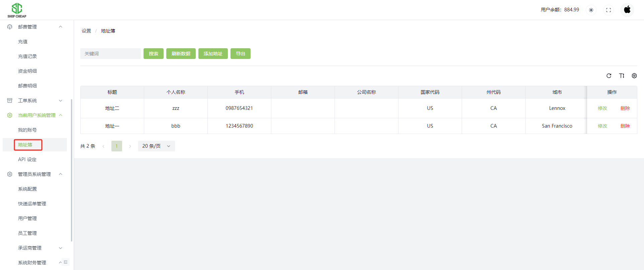Open the 20 条/页 page size dropdown
644x270 pixels.
pyautogui.click(x=156, y=146)
